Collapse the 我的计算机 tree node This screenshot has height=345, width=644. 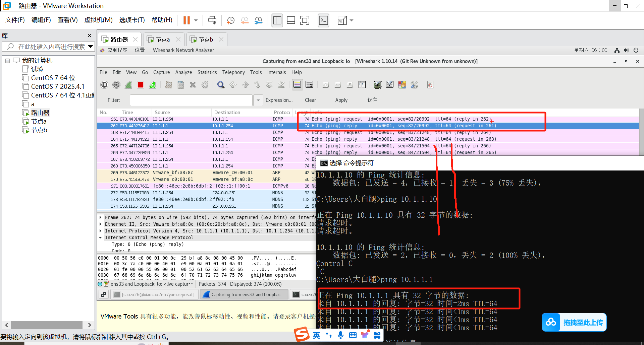tap(7, 61)
